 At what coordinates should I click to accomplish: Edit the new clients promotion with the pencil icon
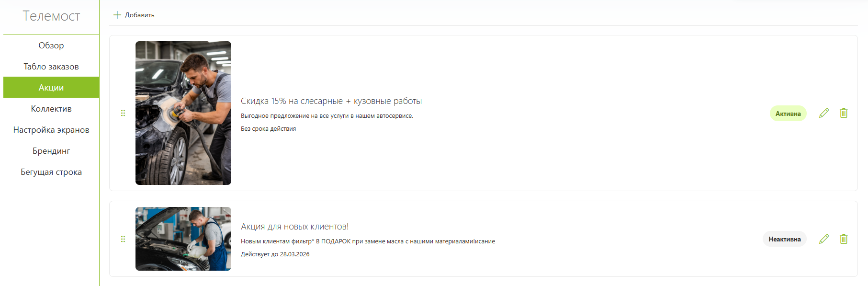pos(824,239)
